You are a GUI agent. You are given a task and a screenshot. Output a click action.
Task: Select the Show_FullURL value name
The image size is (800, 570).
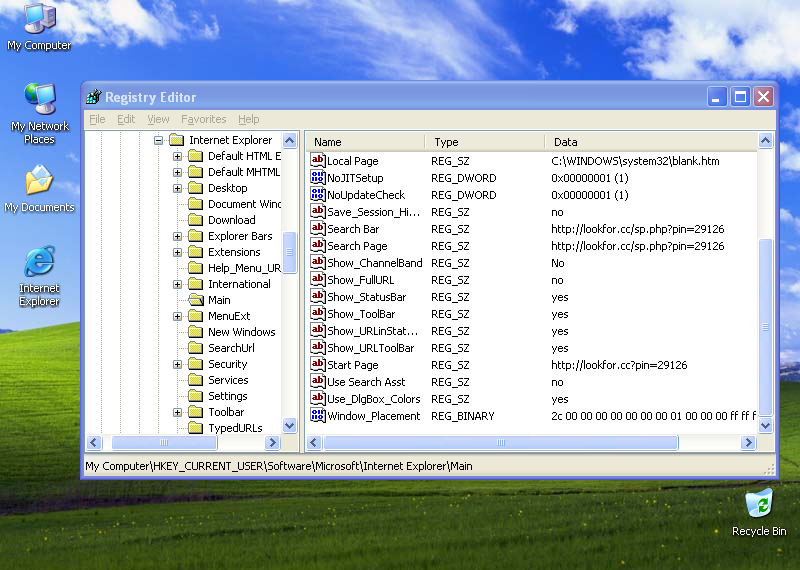[x=360, y=280]
